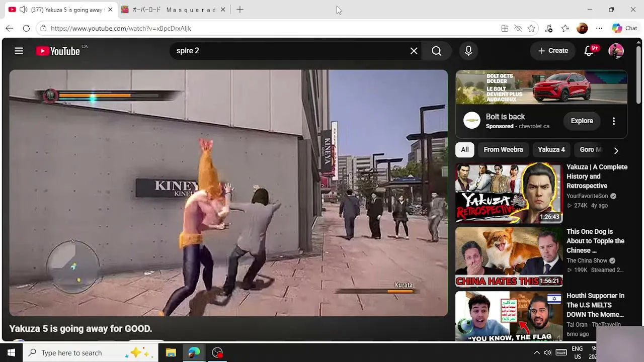Open a new browser tab
644x362 pixels.
[x=240, y=10]
